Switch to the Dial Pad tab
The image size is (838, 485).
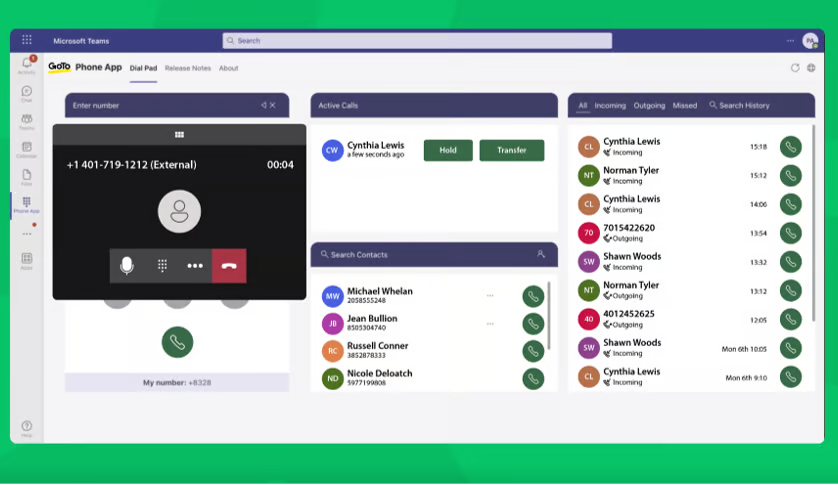[x=143, y=68]
